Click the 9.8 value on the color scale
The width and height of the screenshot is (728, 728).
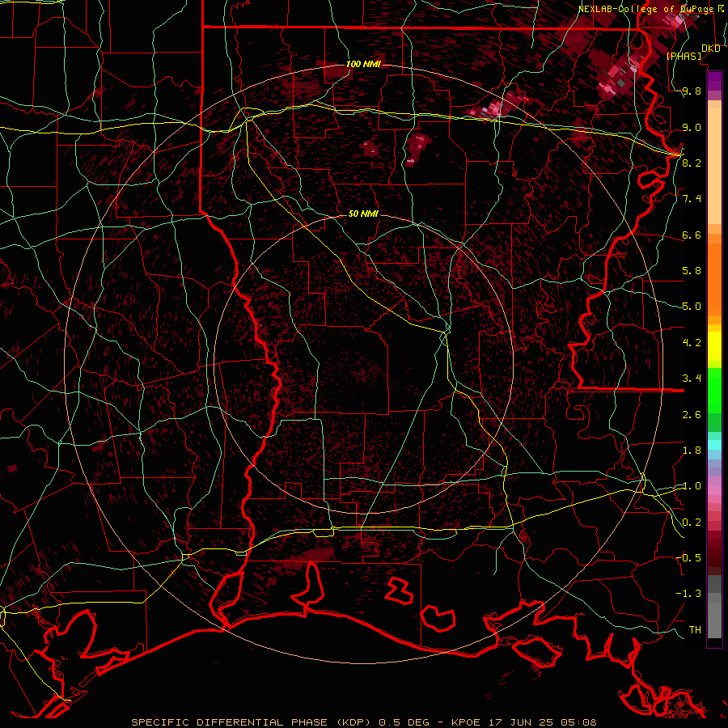click(x=692, y=91)
